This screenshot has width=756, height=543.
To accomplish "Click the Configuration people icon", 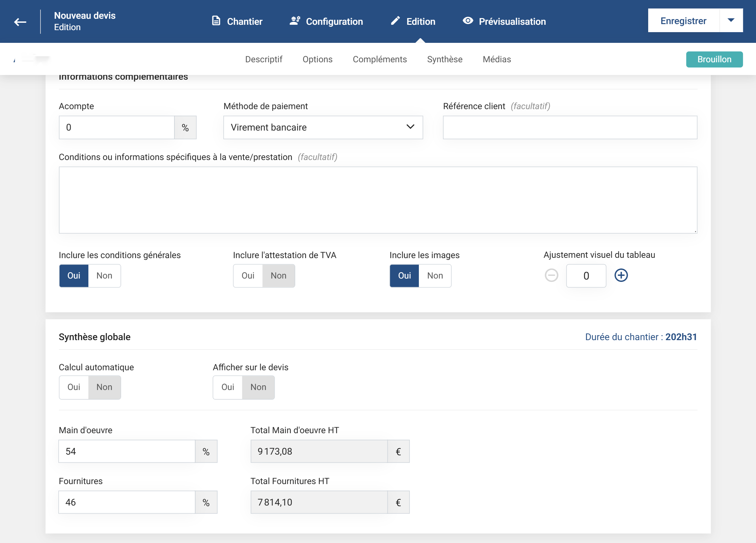I will click(295, 21).
